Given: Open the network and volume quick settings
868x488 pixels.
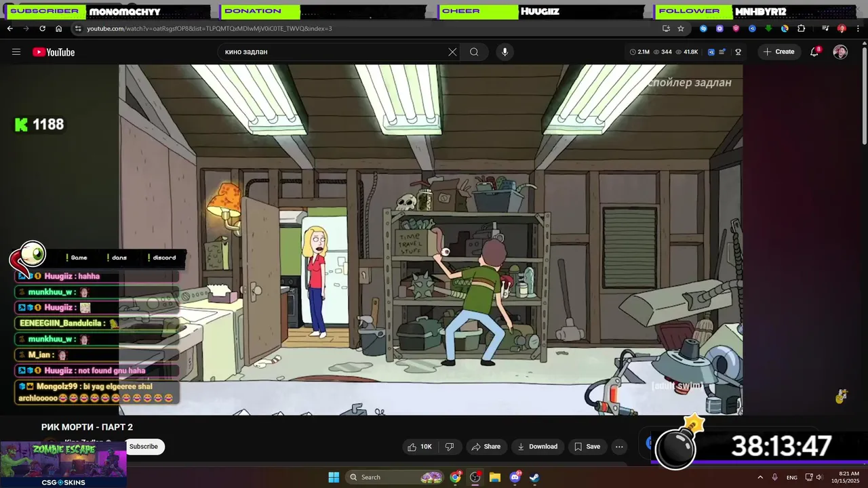Looking at the screenshot, I should [814, 477].
